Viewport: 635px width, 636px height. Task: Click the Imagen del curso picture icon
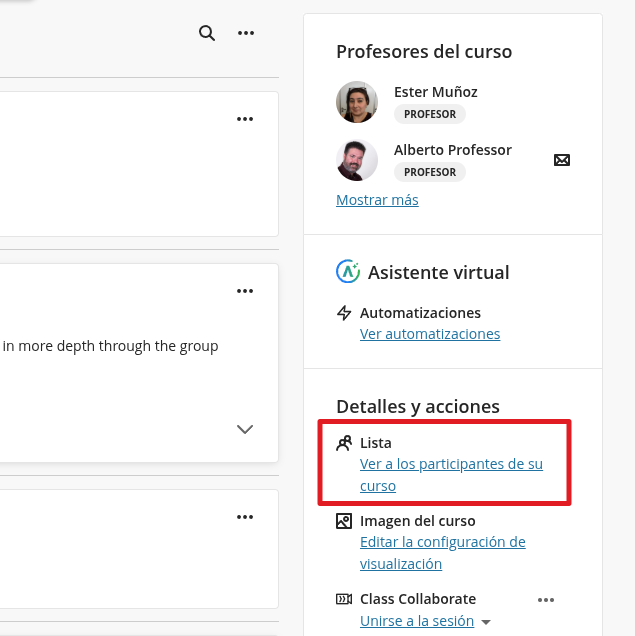point(344,521)
